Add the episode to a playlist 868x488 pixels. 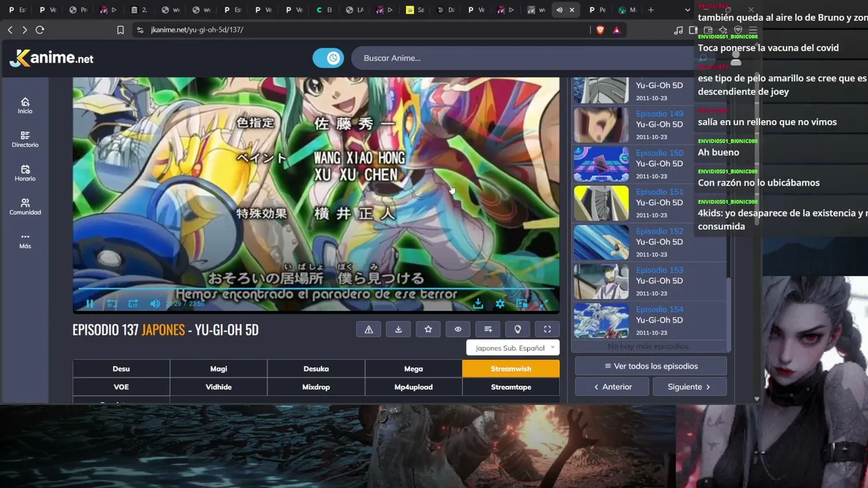coord(488,329)
